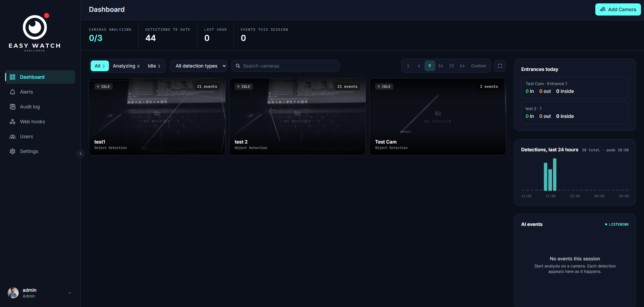Screen dimensions: 644x307
Task: Go to Audit log
Action: click(x=40, y=107)
